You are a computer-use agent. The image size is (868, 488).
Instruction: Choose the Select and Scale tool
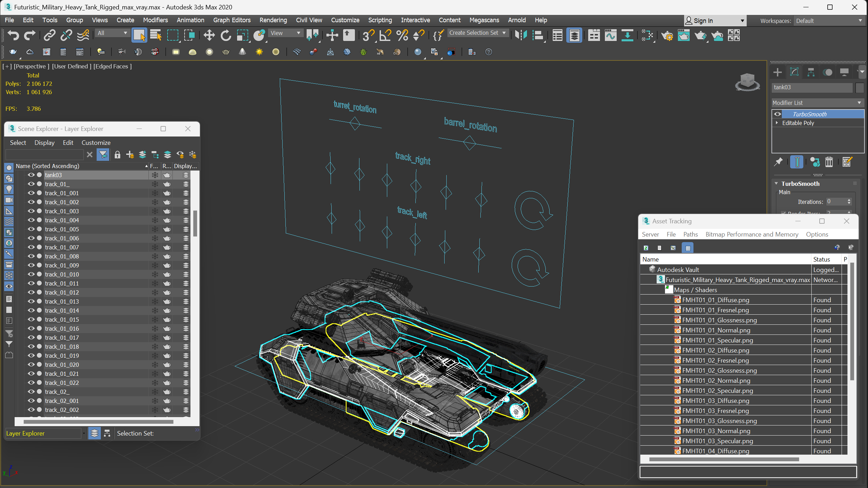coord(243,35)
